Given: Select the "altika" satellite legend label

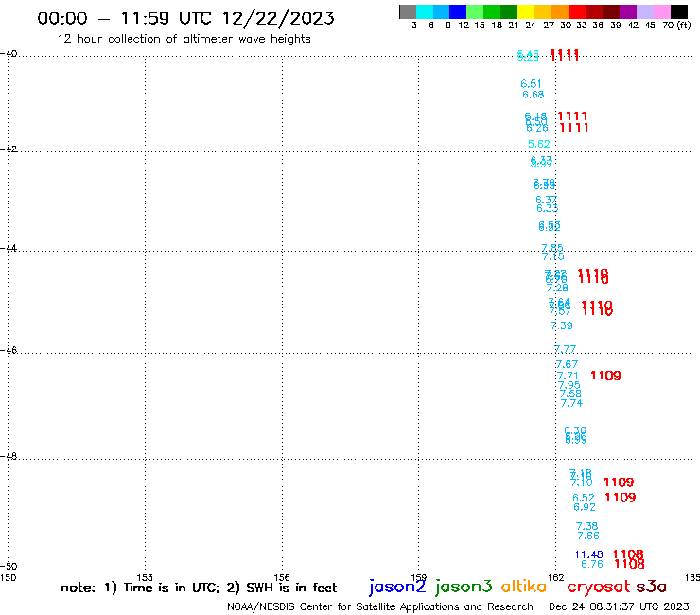Looking at the screenshot, I should tap(524, 586).
